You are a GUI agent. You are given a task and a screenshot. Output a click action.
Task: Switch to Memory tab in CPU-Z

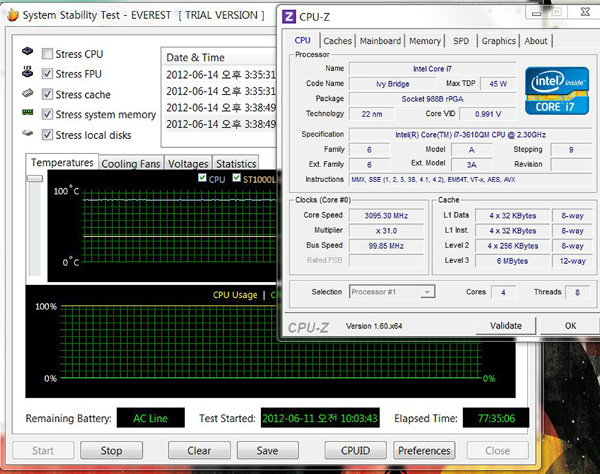[x=425, y=41]
